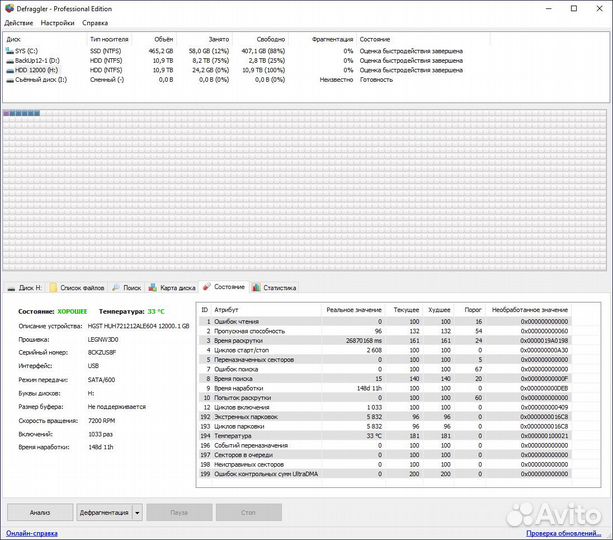This screenshot has width=613, height=540.
Task: Click the purple block in disk map
Action: [6, 113]
